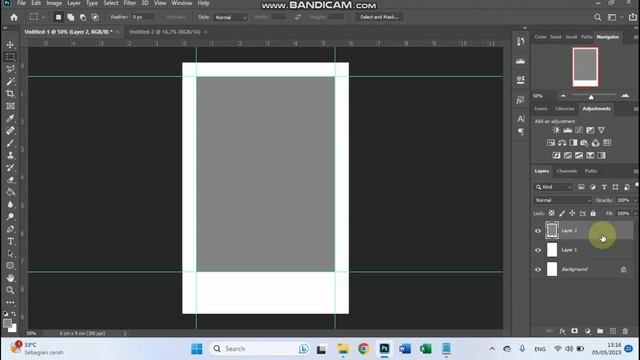640x360 pixels.
Task: Select the Magic Wand tool
Action: [x=10, y=81]
